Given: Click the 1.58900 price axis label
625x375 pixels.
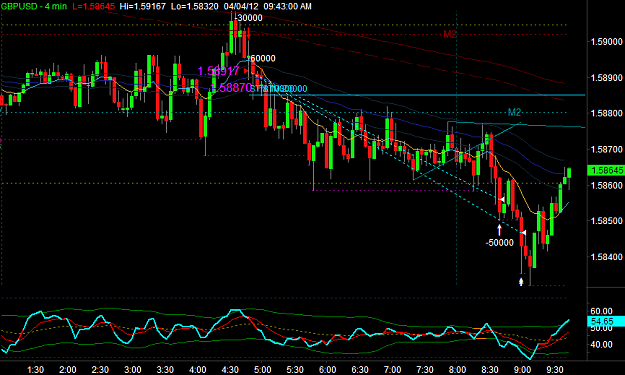Looking at the screenshot, I should 607,78.
